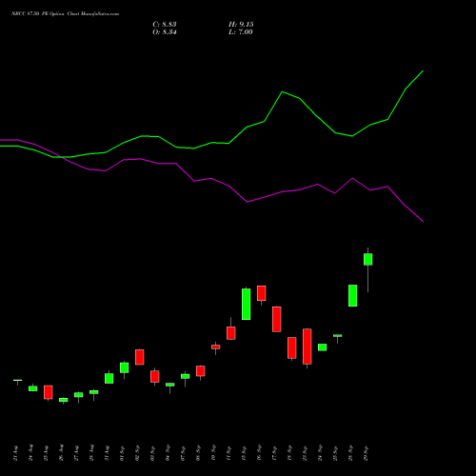Click the right end of the green indicator line
This screenshot has height=476, width=476.
click(x=423, y=71)
